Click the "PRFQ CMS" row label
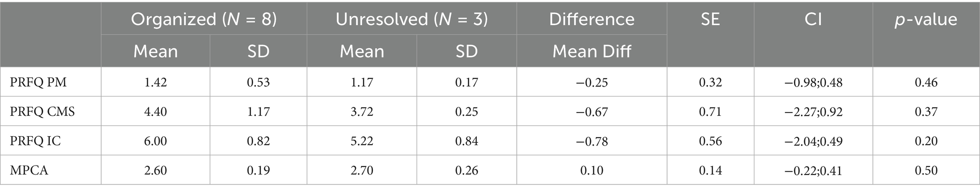980x193 pixels. coord(42,112)
